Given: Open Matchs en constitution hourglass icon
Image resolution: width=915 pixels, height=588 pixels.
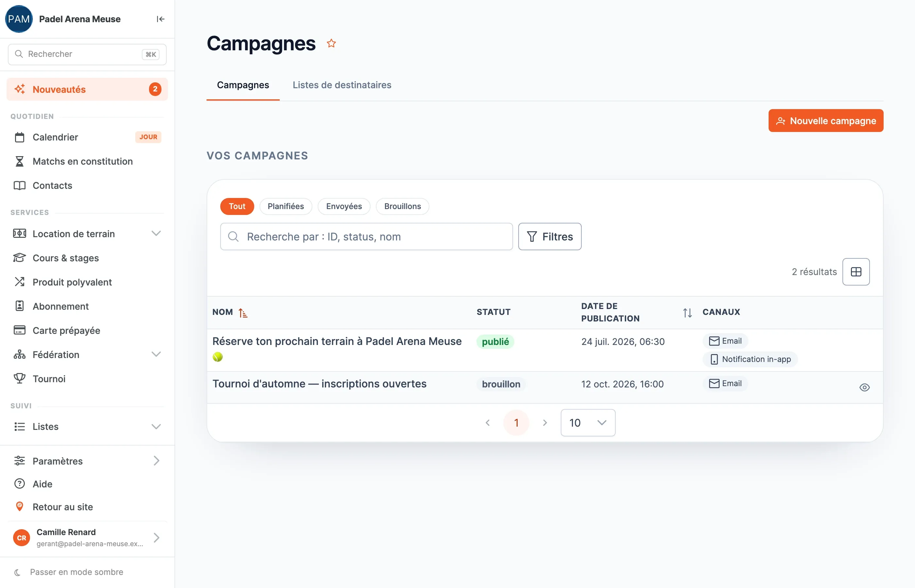Looking at the screenshot, I should point(20,161).
